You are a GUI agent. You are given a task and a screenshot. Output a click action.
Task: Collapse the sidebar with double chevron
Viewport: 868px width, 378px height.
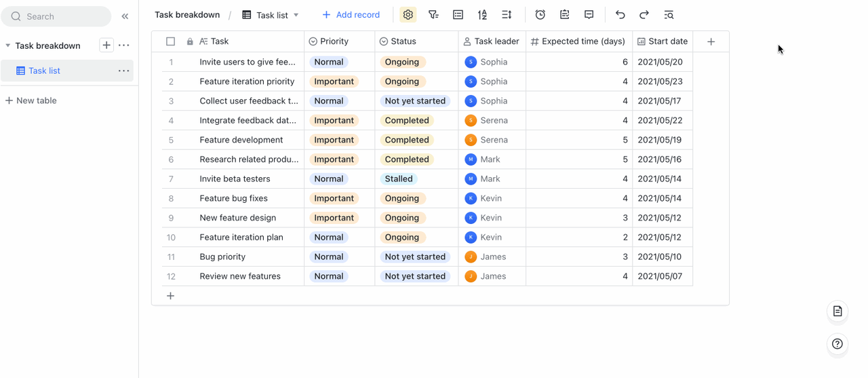tap(125, 16)
